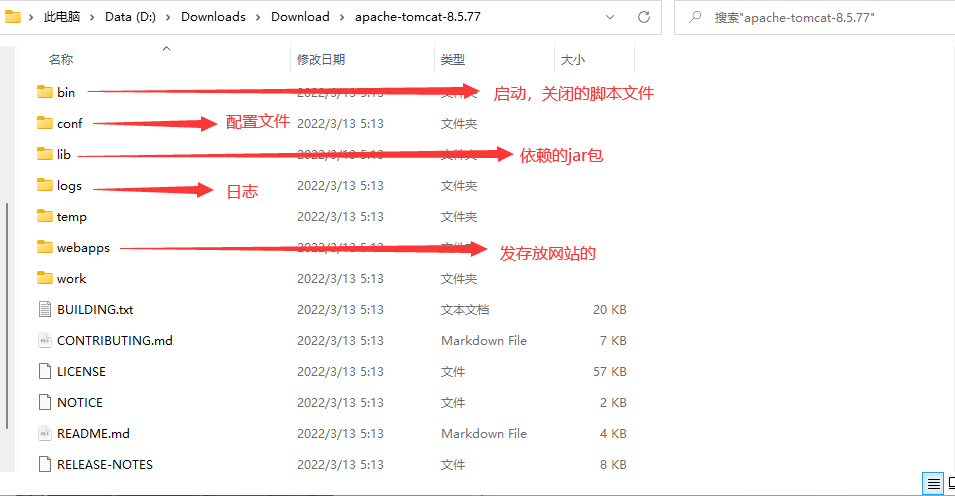
Task: Click the bin folder icon
Action: 44,92
